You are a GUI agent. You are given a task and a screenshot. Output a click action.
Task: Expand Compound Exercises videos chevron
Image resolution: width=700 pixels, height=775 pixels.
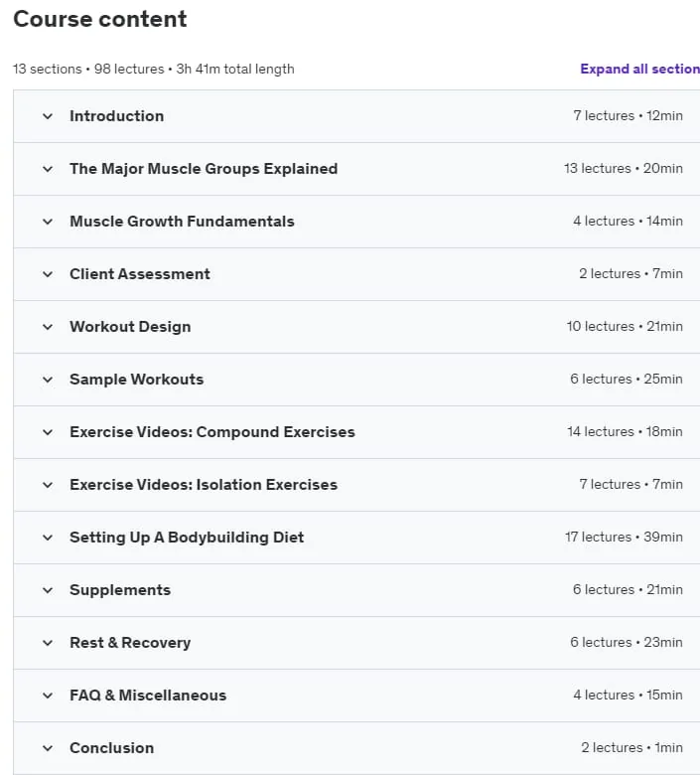[48, 432]
